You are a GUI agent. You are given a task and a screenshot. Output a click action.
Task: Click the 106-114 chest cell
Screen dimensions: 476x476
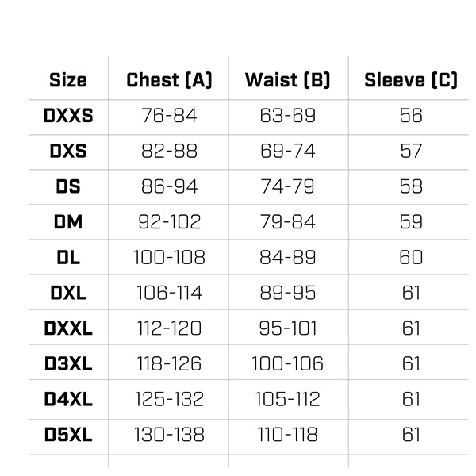[169, 294]
